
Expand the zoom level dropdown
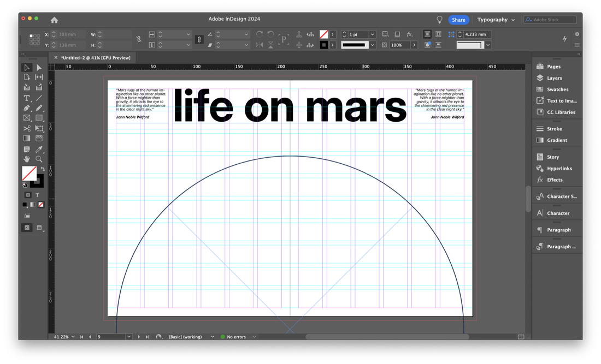pyautogui.click(x=73, y=337)
